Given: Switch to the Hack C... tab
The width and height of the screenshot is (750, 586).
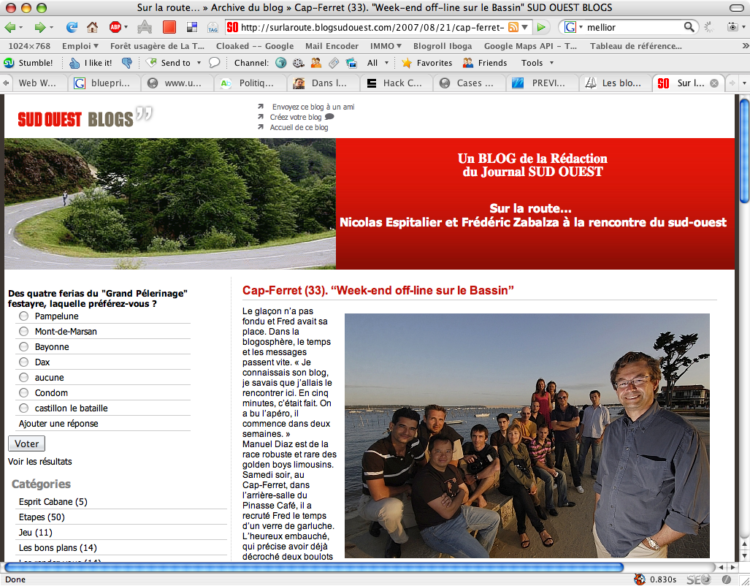Looking at the screenshot, I should pyautogui.click(x=396, y=83).
